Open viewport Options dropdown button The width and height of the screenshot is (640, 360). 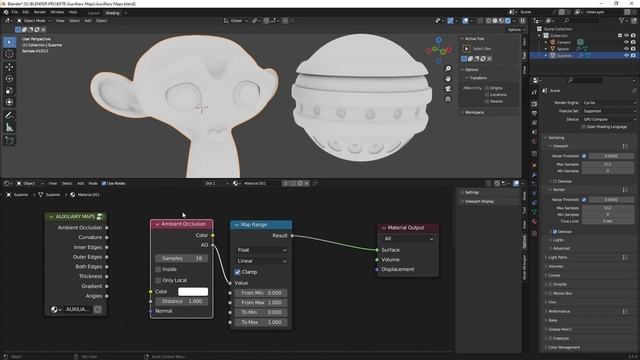pyautogui.click(x=516, y=30)
